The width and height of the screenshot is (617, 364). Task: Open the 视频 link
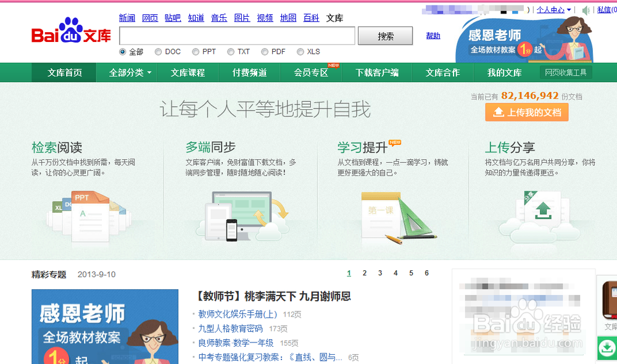265,18
